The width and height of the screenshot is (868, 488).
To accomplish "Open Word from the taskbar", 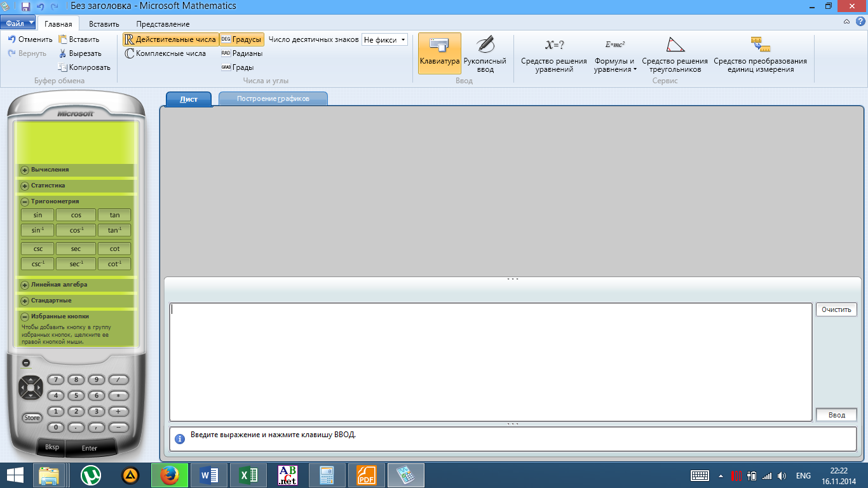I will click(209, 475).
